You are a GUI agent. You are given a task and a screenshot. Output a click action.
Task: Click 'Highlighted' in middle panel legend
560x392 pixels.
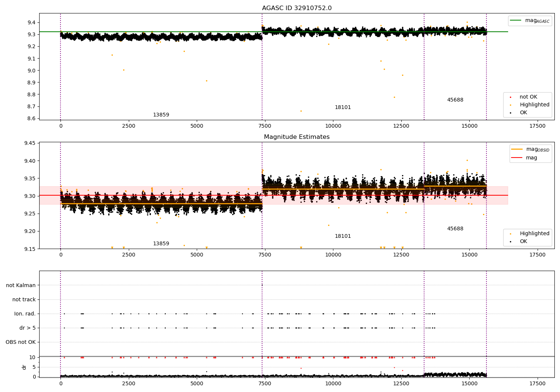click(535, 234)
